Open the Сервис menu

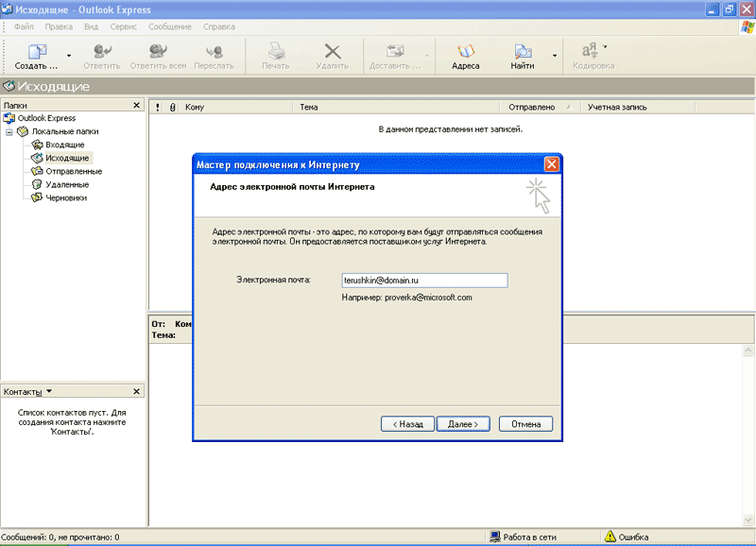pos(124,26)
